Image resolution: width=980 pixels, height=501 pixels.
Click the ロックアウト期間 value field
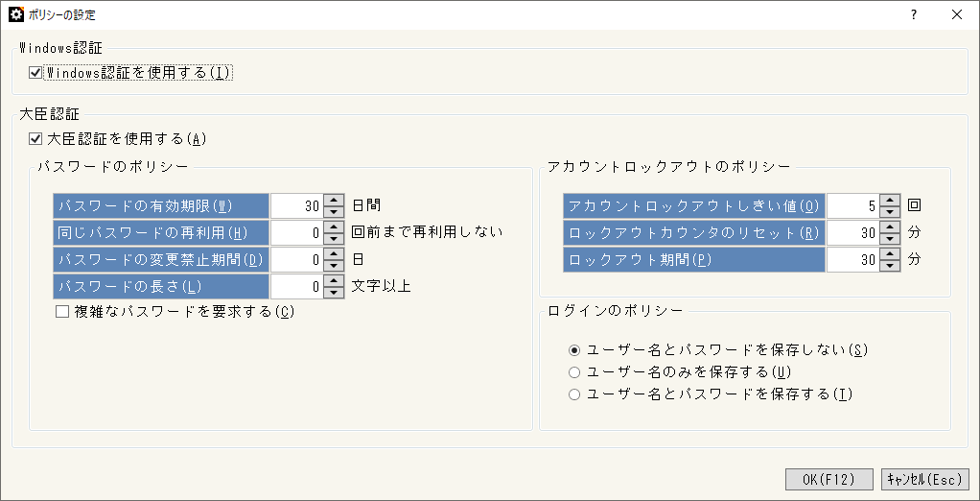click(x=852, y=259)
